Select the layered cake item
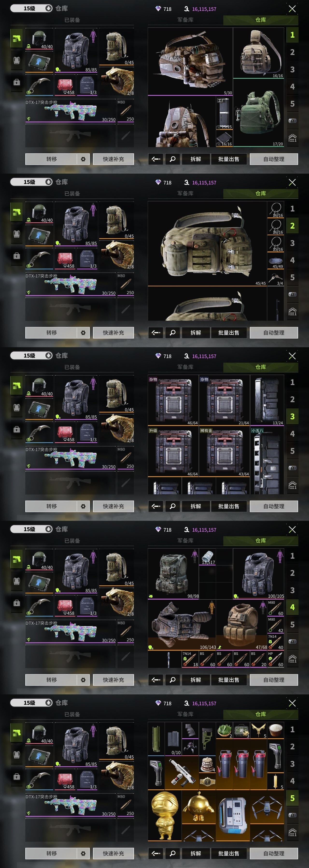This screenshot has width=309, height=868. point(207,764)
